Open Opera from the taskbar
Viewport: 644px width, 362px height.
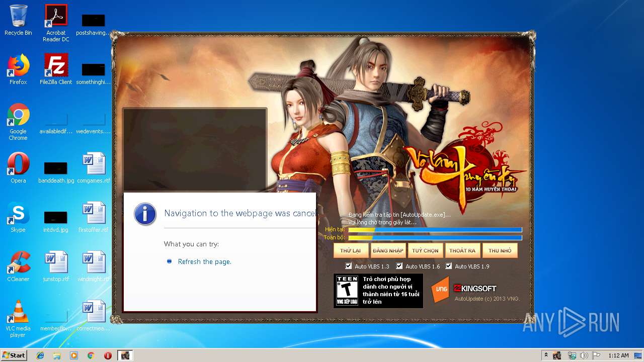click(x=108, y=355)
